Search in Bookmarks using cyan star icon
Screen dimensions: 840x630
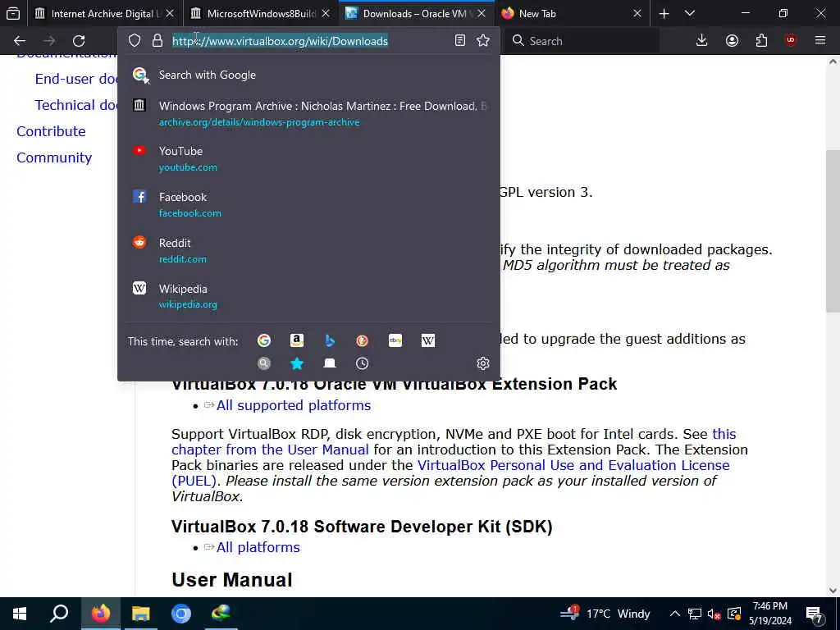[297, 363]
